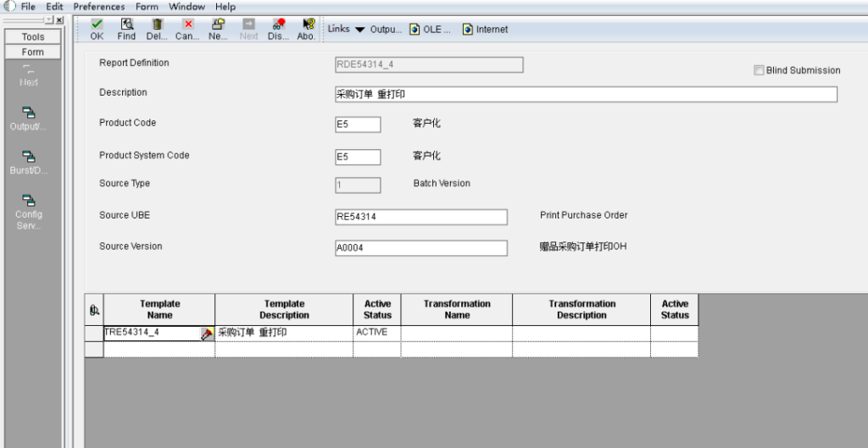The image size is (868, 448).
Task: Click the Find toolbar icon
Action: pos(127,25)
